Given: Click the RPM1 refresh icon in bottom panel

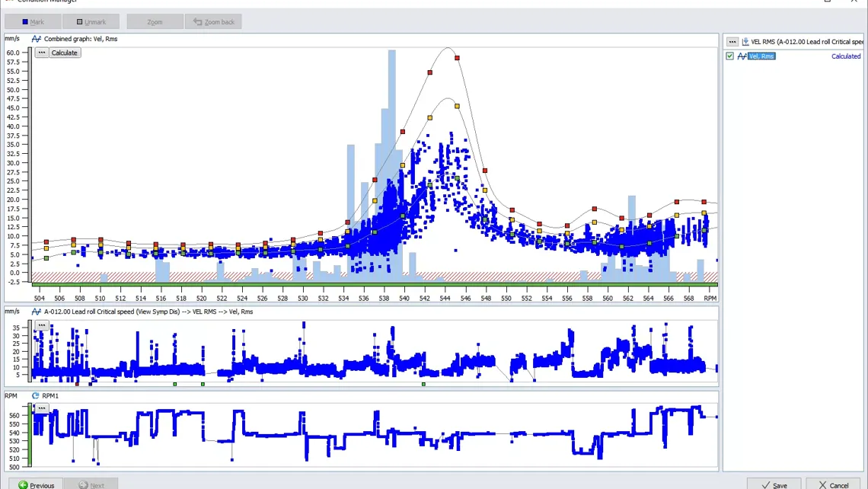Looking at the screenshot, I should 34,395.
